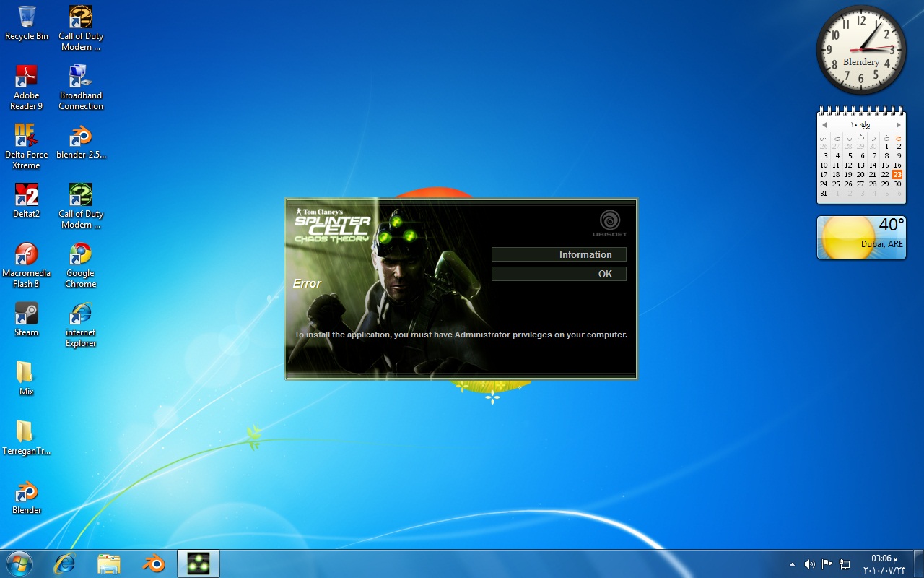This screenshot has width=924, height=578.
Task: Click the Information button in the installer
Action: [x=559, y=254]
